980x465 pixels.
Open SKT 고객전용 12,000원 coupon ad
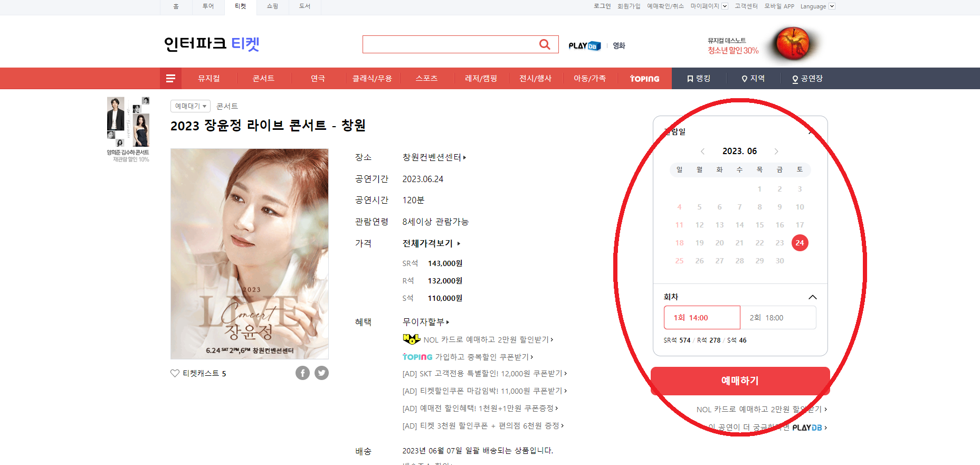point(484,374)
